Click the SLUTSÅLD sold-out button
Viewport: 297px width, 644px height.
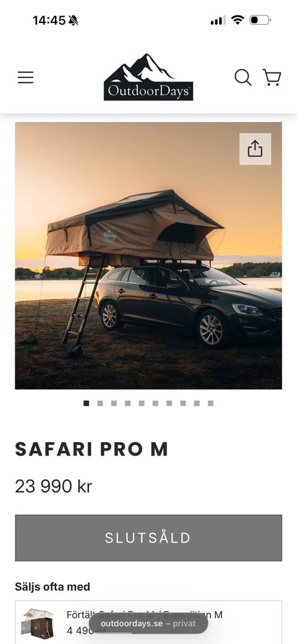[148, 537]
